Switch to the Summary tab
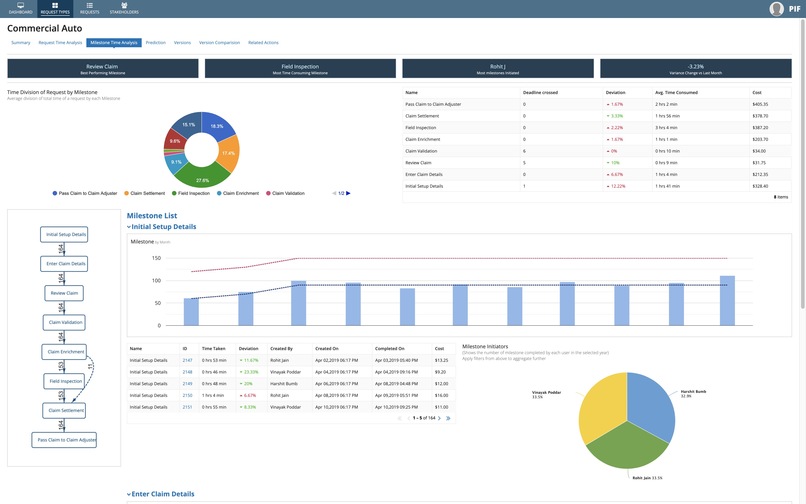 [21, 43]
